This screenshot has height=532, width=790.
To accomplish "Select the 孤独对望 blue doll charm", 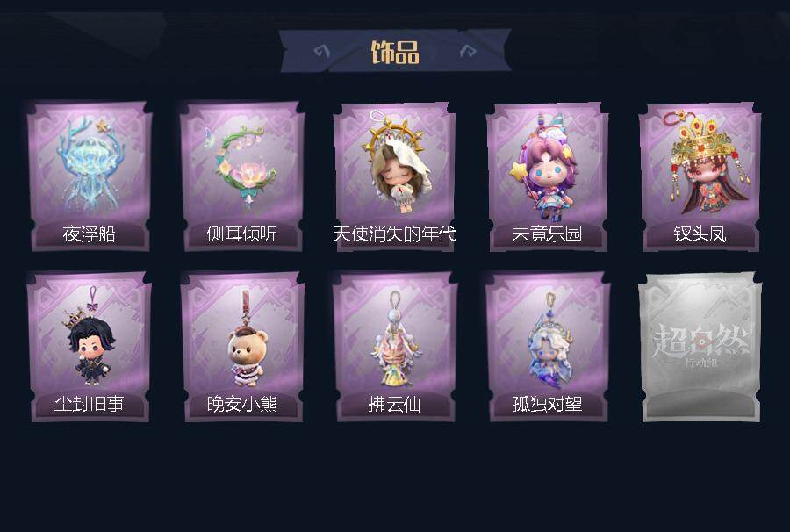I will click(x=548, y=347).
